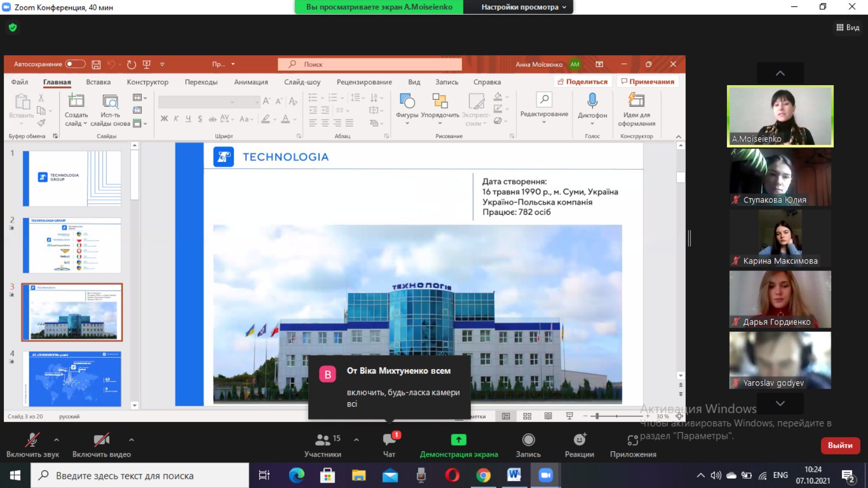The height and width of the screenshot is (488, 868).
Task: Open the Настройки просмотра dropdown
Action: [524, 7]
